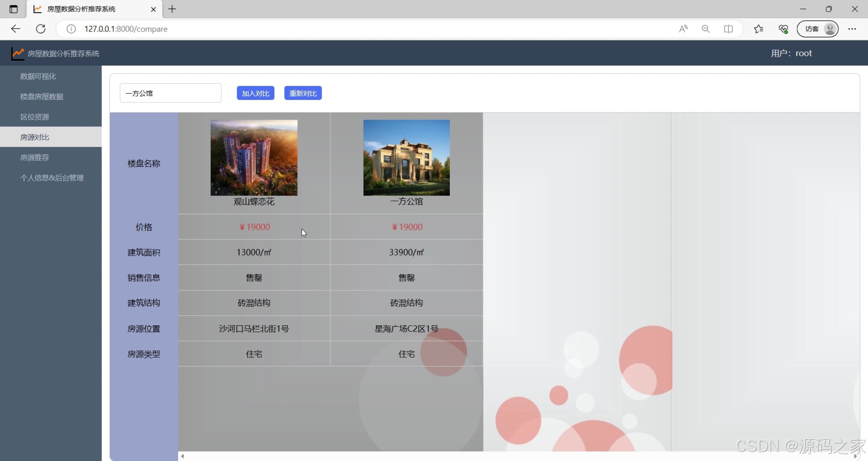This screenshot has height=461, width=868.
Task: Click the 一方公馆 property thumbnail
Action: 406,157
